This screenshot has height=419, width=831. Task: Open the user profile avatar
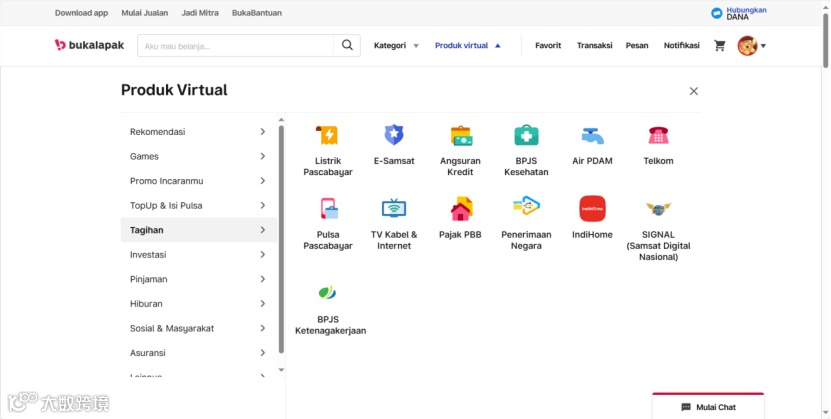coord(747,46)
